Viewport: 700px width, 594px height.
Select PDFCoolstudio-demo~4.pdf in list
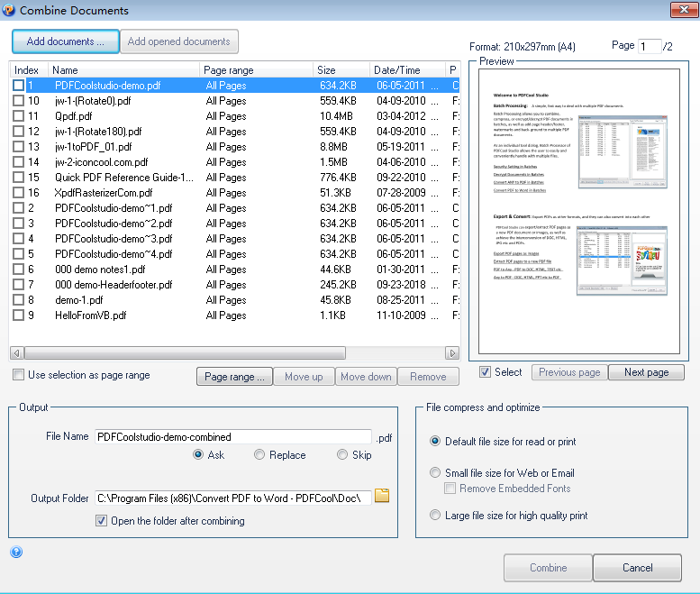click(235, 253)
